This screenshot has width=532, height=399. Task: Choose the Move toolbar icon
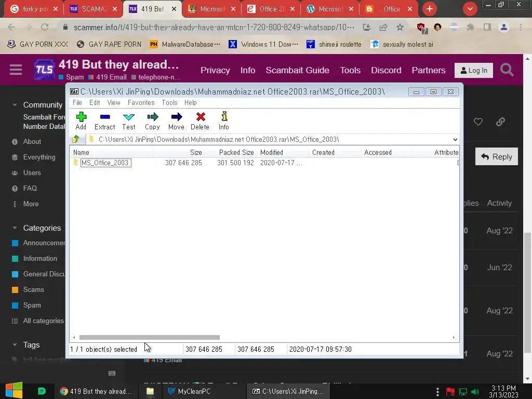(176, 121)
